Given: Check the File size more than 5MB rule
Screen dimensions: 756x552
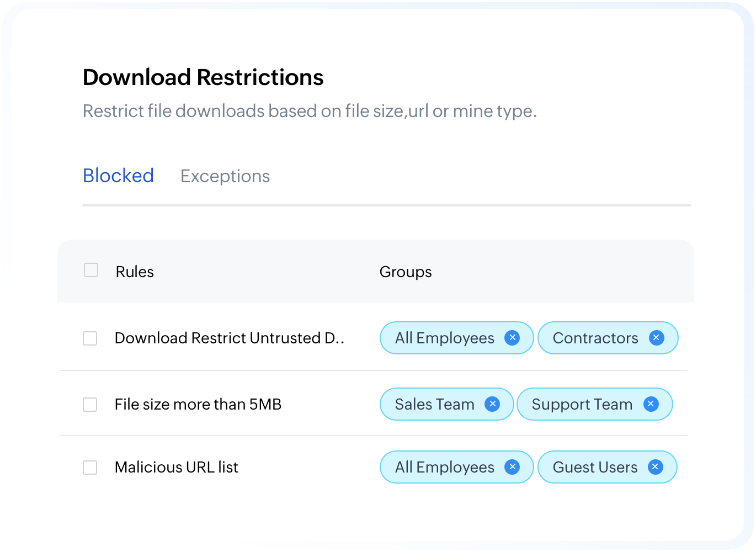Looking at the screenshot, I should pyautogui.click(x=90, y=405).
